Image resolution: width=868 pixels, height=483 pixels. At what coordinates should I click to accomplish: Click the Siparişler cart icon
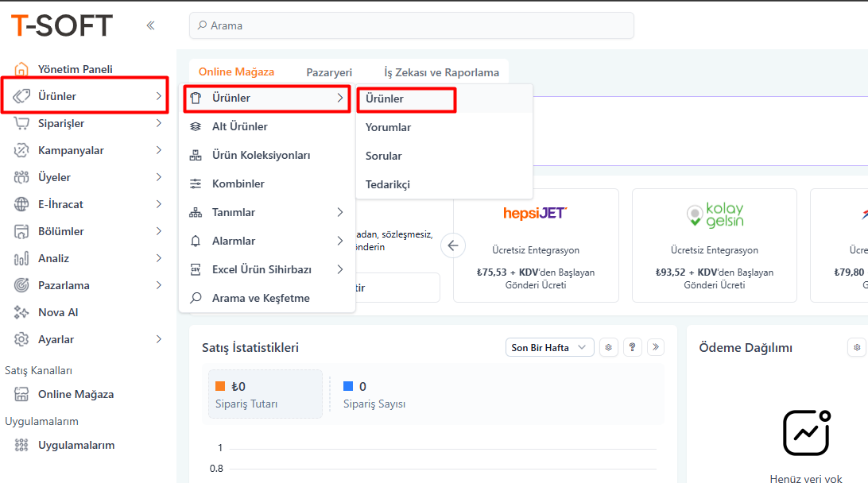pos(21,123)
